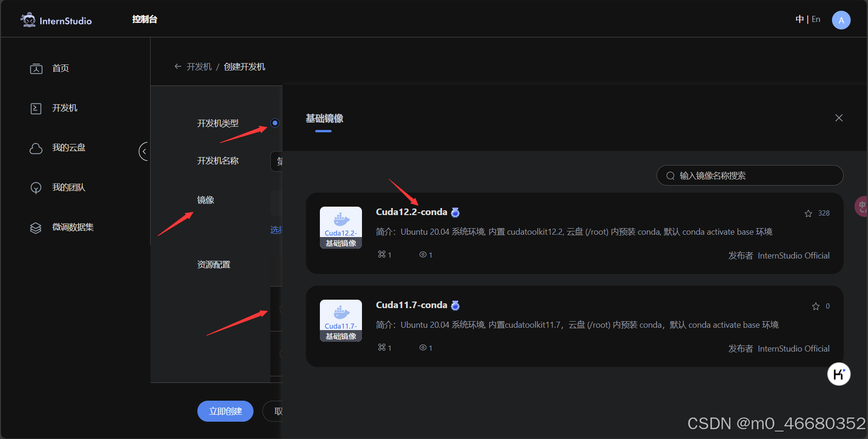Screen dimensions: 868x439
Task: Open 我的云盘 in sidebar
Action: (69, 148)
